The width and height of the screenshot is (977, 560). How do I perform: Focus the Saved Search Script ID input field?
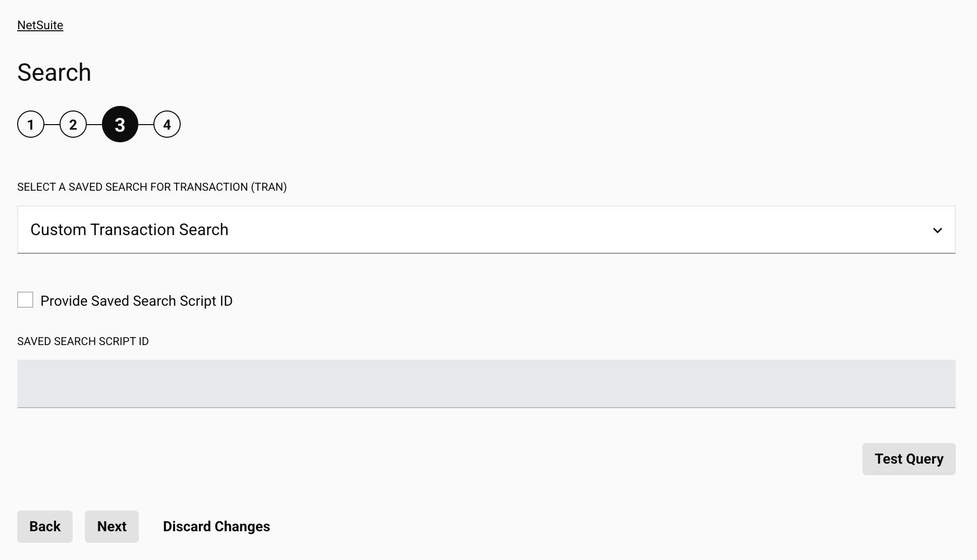[x=486, y=383]
